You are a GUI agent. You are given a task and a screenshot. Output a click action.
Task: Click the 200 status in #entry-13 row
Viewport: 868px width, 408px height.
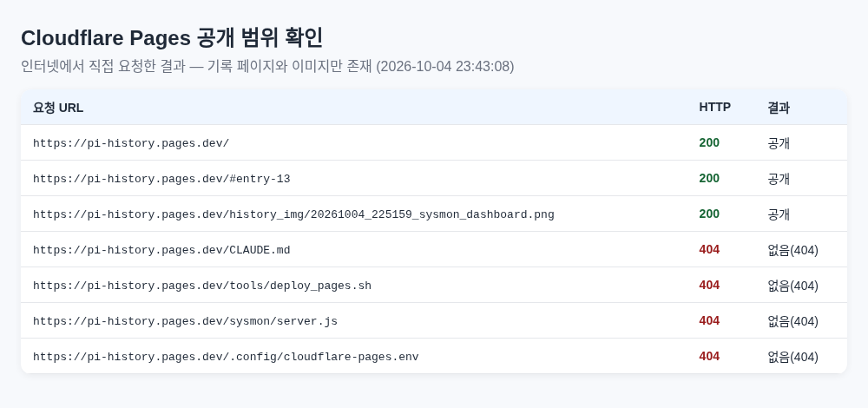709,178
